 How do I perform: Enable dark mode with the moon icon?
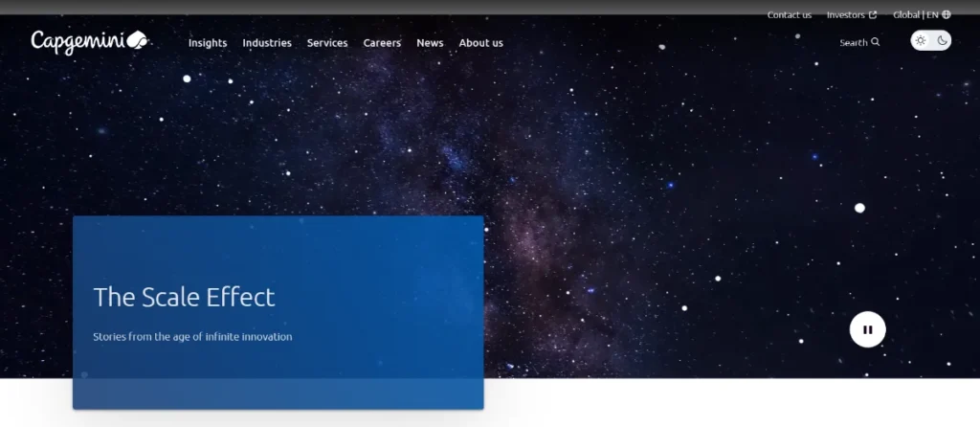[x=943, y=40]
